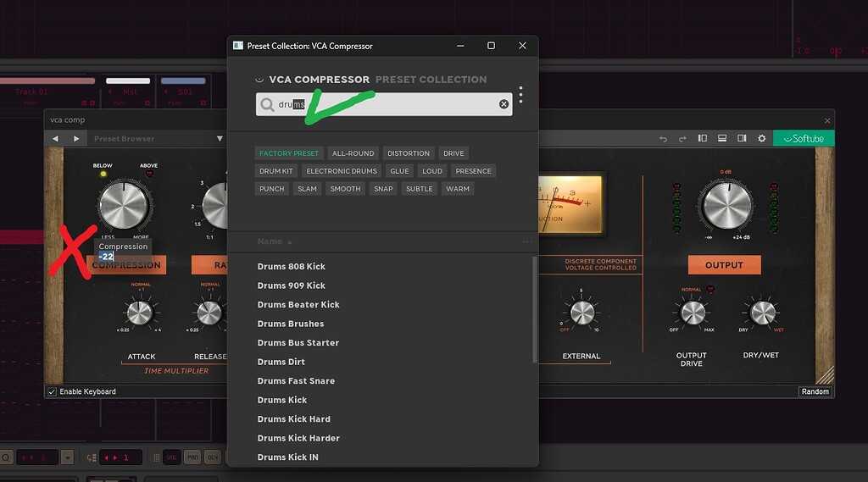
Task: Clear the preset search field text
Action: tap(504, 104)
